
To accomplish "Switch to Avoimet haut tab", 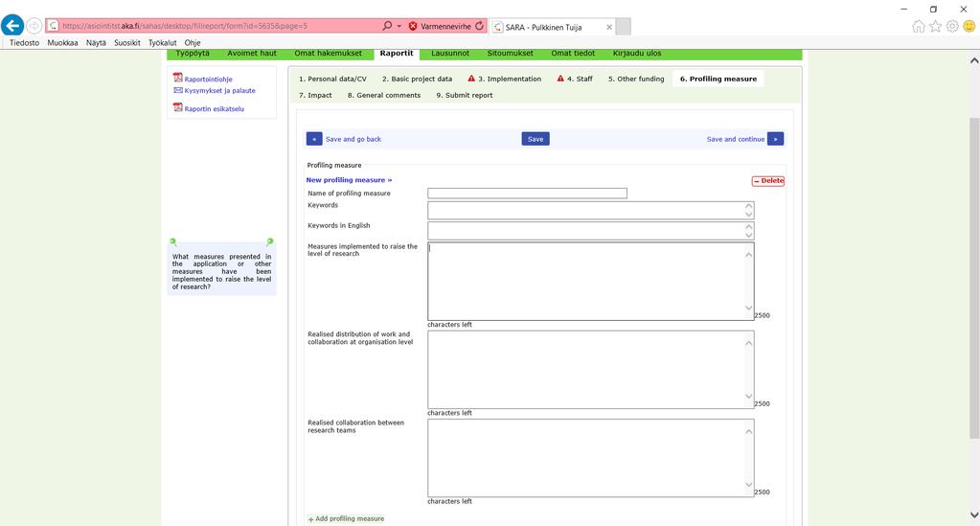I will pyautogui.click(x=252, y=54).
